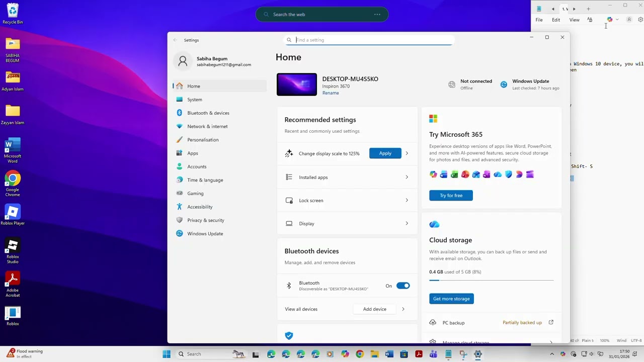Show hidden system tray icons
Screen dimensions: 644x362
tap(552, 354)
